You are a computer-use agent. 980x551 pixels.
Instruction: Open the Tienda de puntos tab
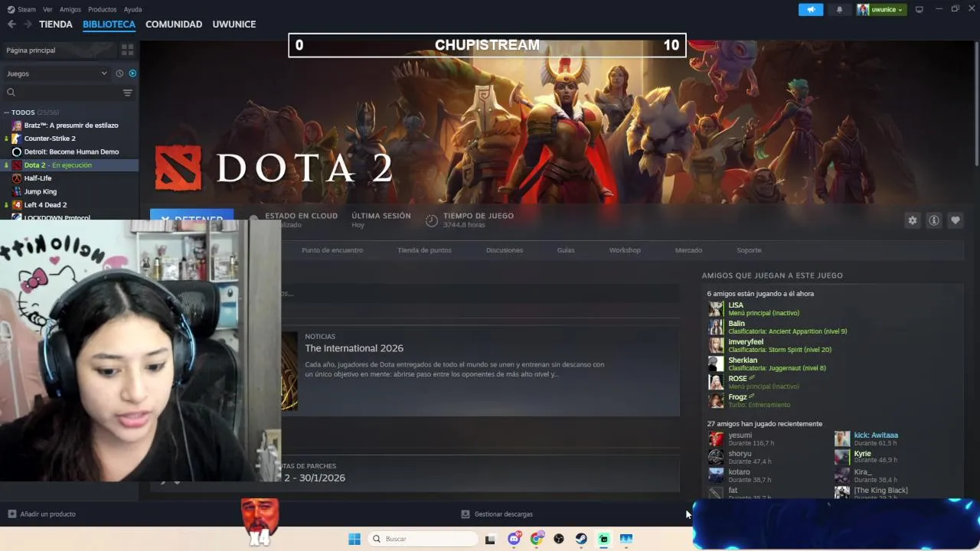coord(424,250)
